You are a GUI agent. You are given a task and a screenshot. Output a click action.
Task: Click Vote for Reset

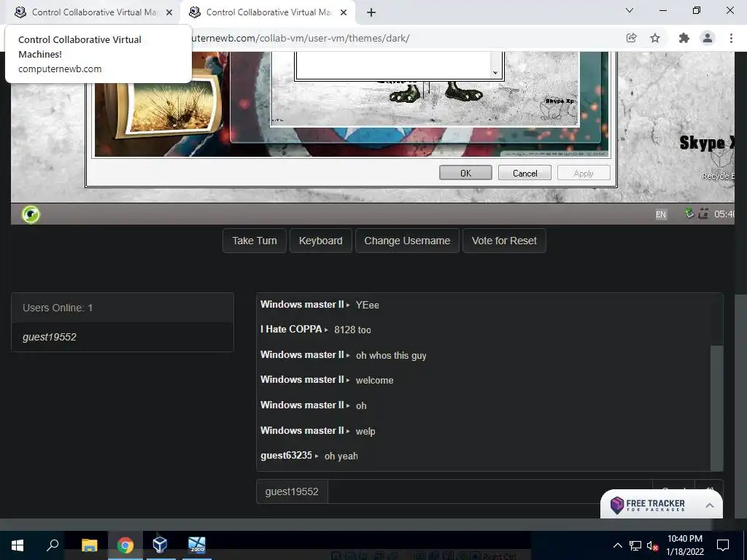coord(504,241)
